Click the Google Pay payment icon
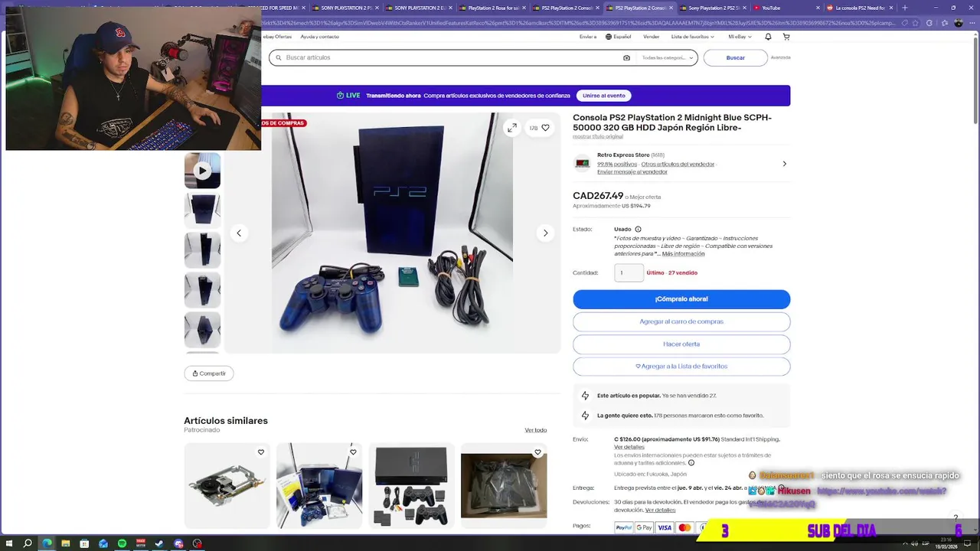 click(644, 527)
